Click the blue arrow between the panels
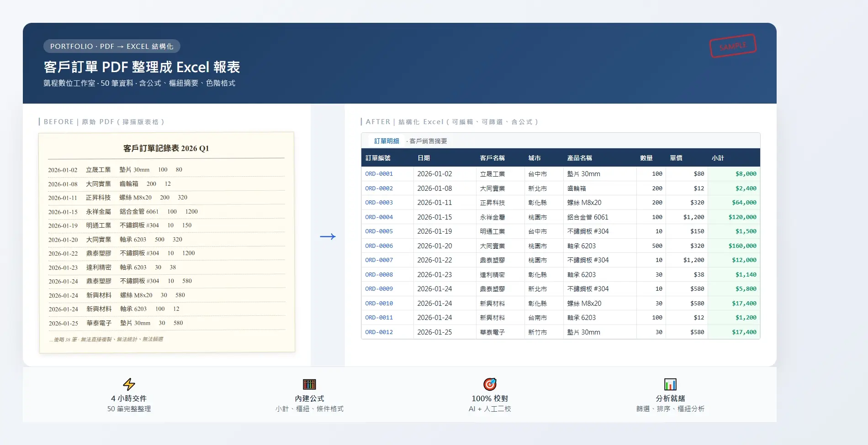 (x=328, y=236)
